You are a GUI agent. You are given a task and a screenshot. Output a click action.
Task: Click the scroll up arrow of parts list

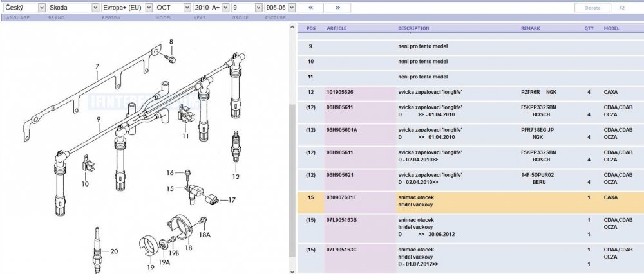[x=292, y=28]
